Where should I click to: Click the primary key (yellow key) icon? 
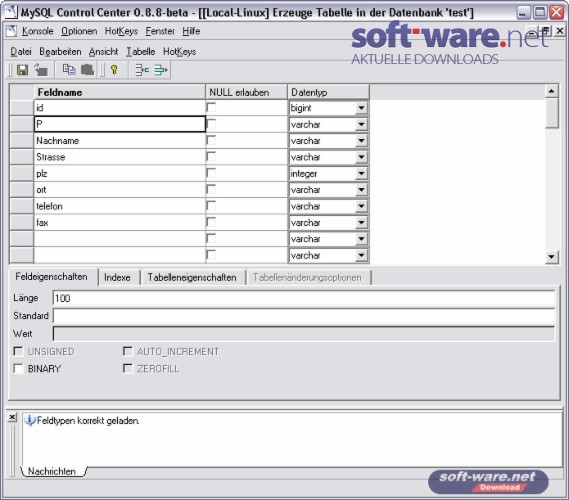(x=114, y=69)
